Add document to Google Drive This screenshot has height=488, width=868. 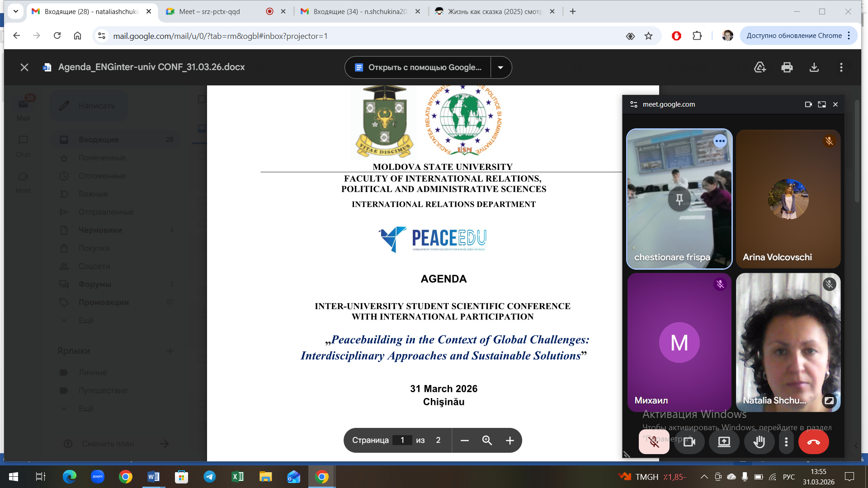click(x=760, y=67)
